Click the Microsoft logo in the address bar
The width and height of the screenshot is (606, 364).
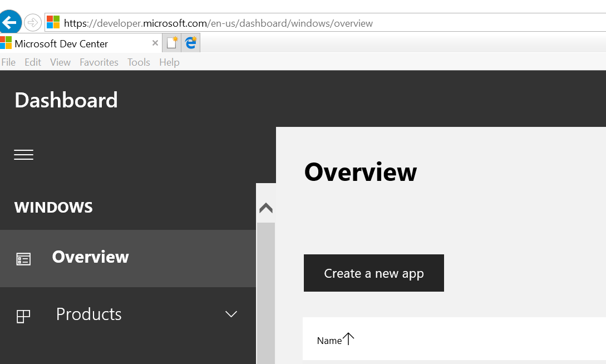click(x=53, y=22)
